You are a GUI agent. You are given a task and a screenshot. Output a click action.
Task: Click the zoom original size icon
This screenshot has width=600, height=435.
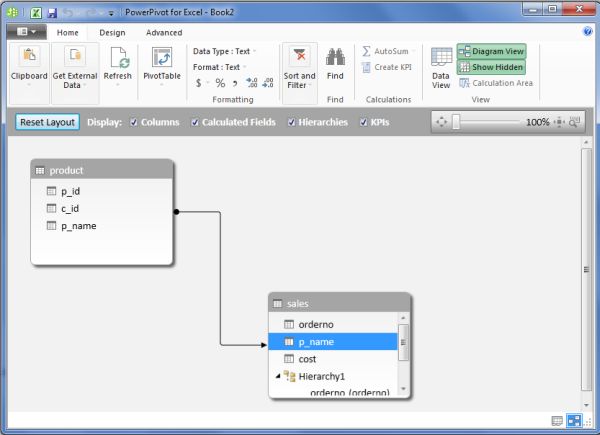[559, 122]
